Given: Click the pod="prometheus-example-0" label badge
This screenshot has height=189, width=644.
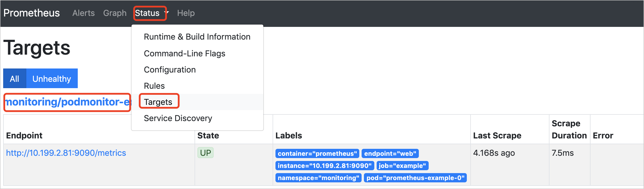Looking at the screenshot, I should (415, 178).
